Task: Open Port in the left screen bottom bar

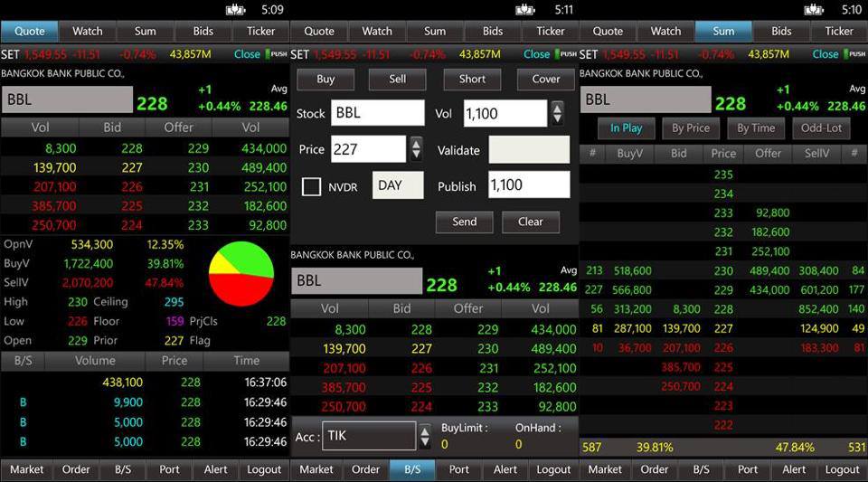Action: (169, 470)
